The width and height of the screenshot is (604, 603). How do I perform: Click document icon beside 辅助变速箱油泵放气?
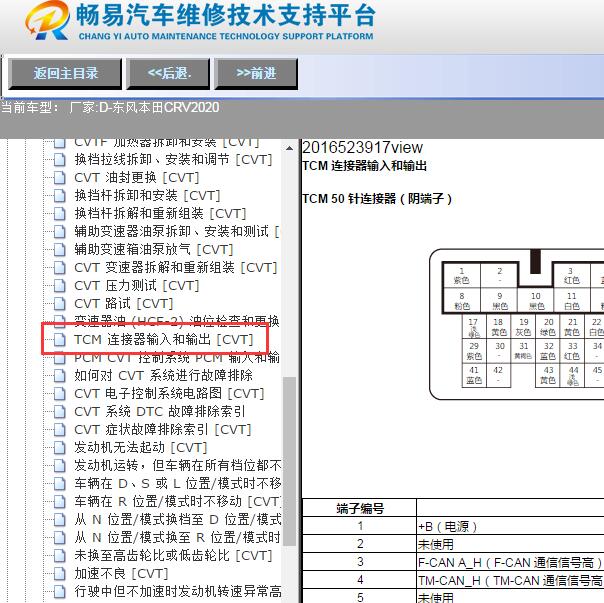[60, 249]
